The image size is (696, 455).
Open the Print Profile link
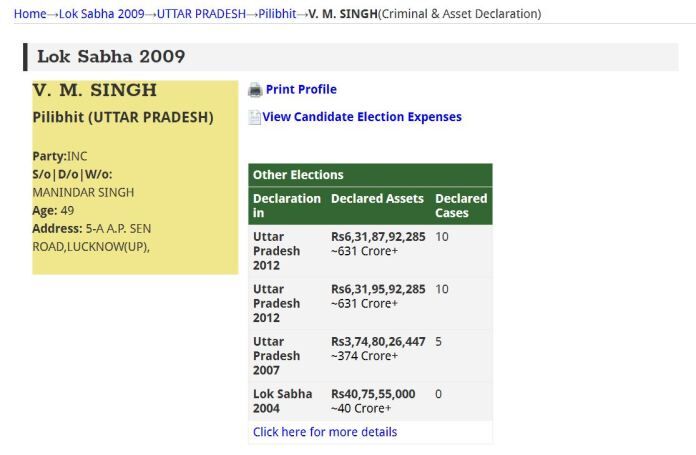pos(301,90)
